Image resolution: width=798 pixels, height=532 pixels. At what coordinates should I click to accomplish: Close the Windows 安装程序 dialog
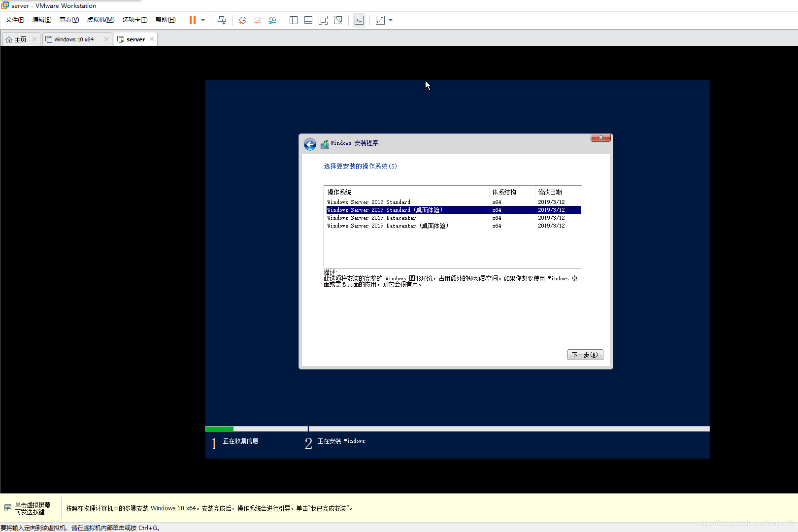600,138
